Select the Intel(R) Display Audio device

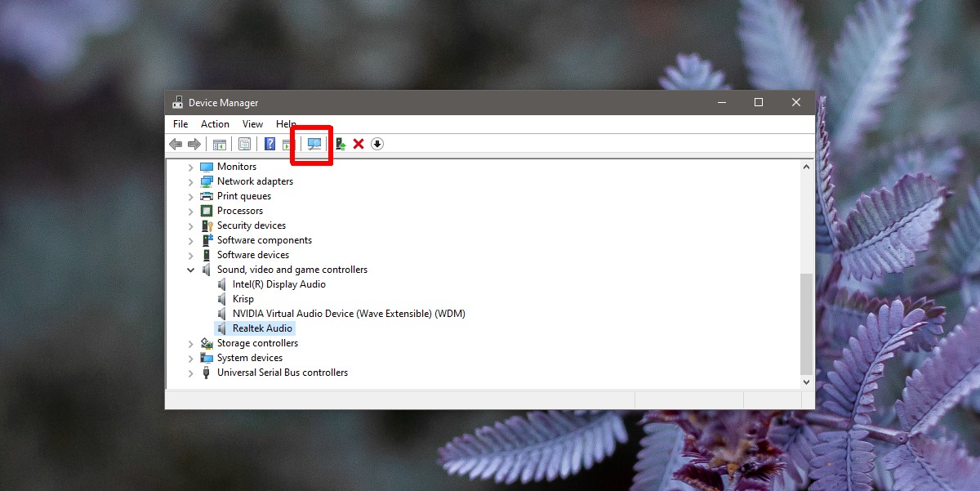[279, 284]
